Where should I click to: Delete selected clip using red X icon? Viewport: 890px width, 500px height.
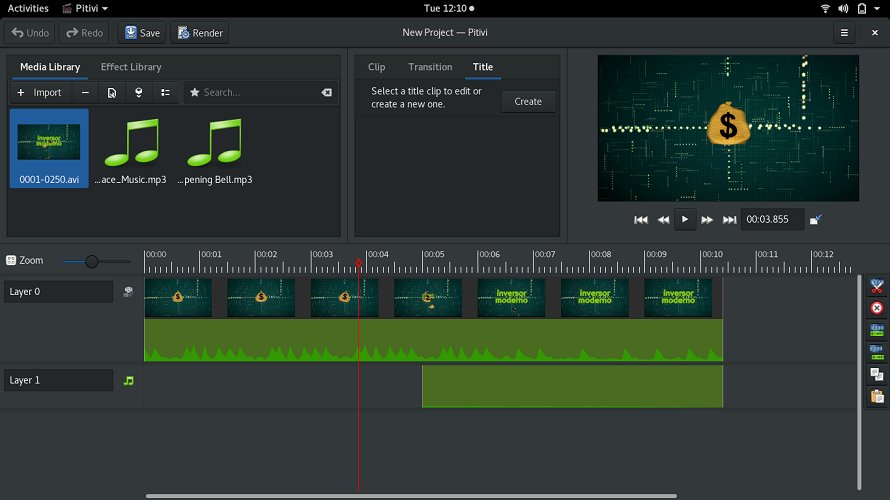(877, 308)
